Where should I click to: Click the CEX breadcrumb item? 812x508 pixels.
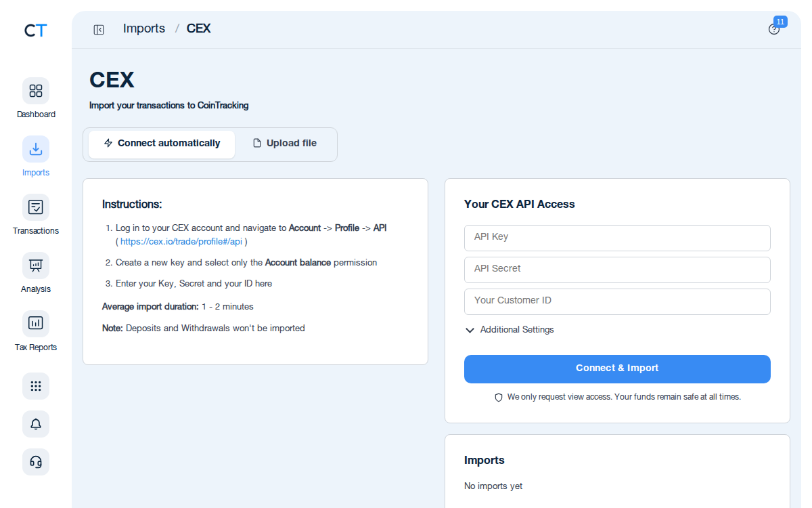click(199, 28)
